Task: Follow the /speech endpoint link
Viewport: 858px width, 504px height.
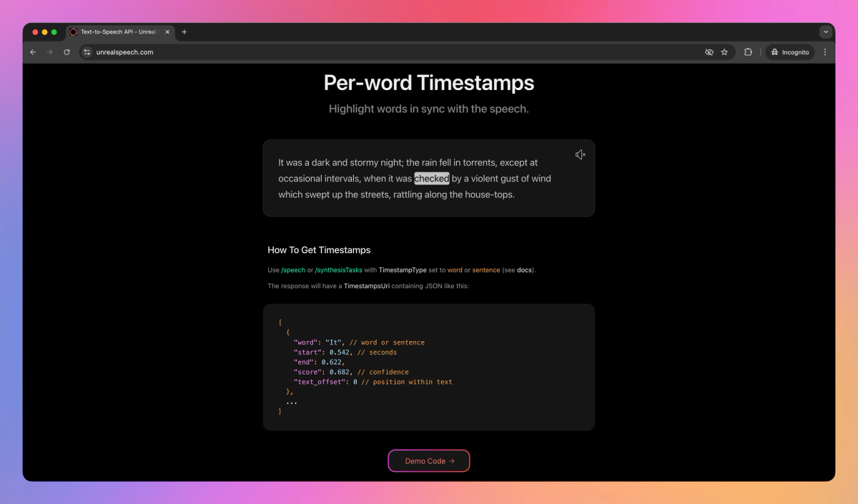Action: [293, 270]
